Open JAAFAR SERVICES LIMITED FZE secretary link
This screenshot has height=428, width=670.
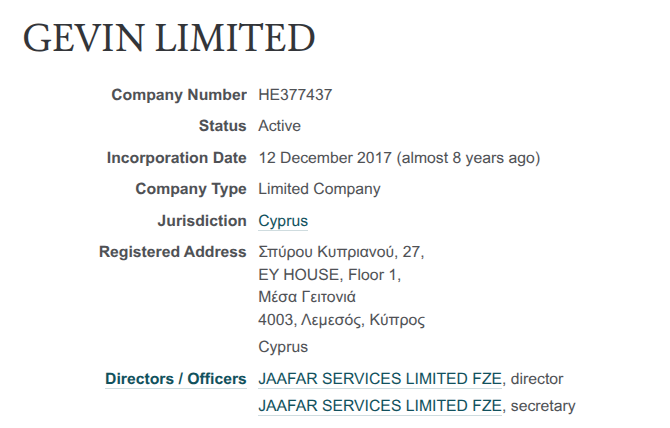(x=379, y=406)
